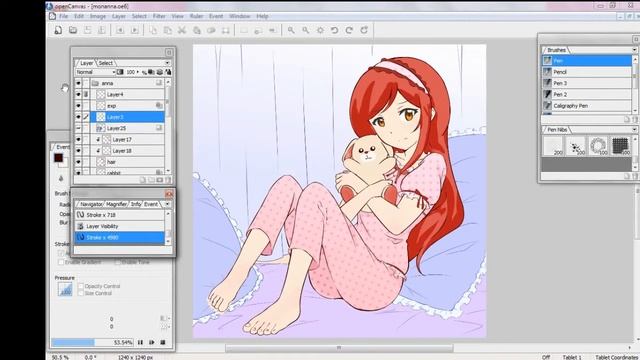Open the Event panel options dropdown arrow
This screenshot has height=360, width=640.
pos(167,204)
